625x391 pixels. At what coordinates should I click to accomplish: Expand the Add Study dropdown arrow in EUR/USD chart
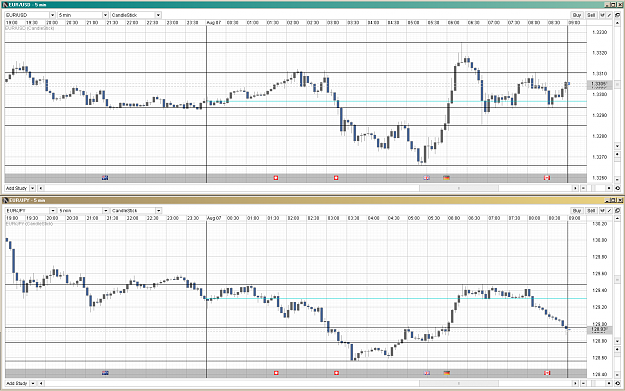click(x=32, y=188)
